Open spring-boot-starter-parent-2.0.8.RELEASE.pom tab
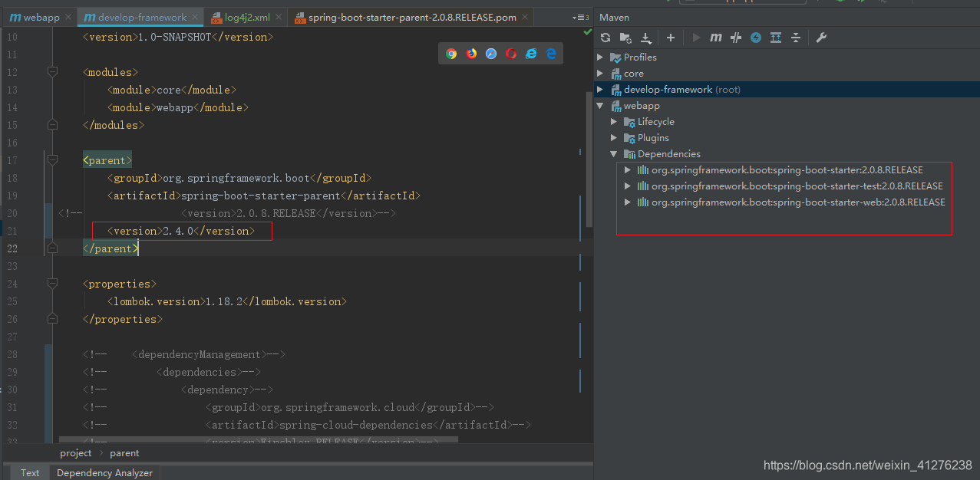The image size is (980, 480). tap(411, 17)
